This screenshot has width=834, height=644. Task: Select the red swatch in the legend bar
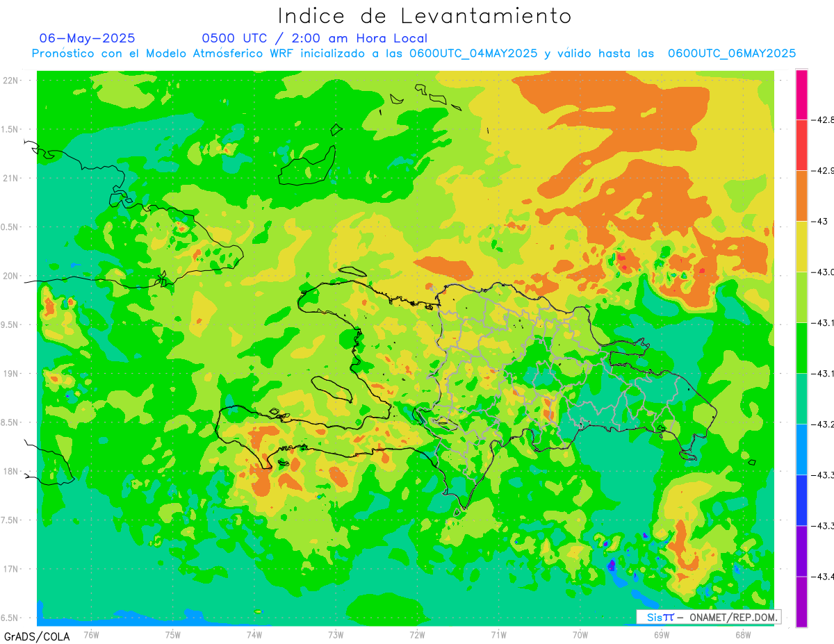[x=801, y=145]
